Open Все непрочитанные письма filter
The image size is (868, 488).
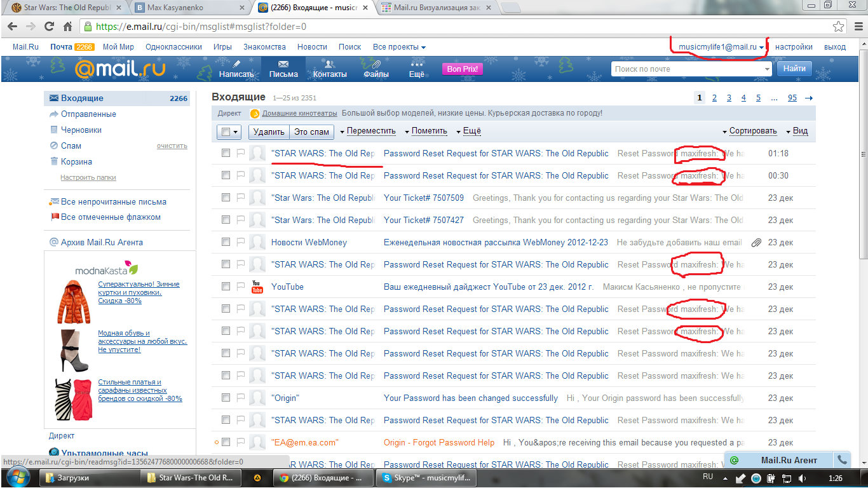coord(114,201)
